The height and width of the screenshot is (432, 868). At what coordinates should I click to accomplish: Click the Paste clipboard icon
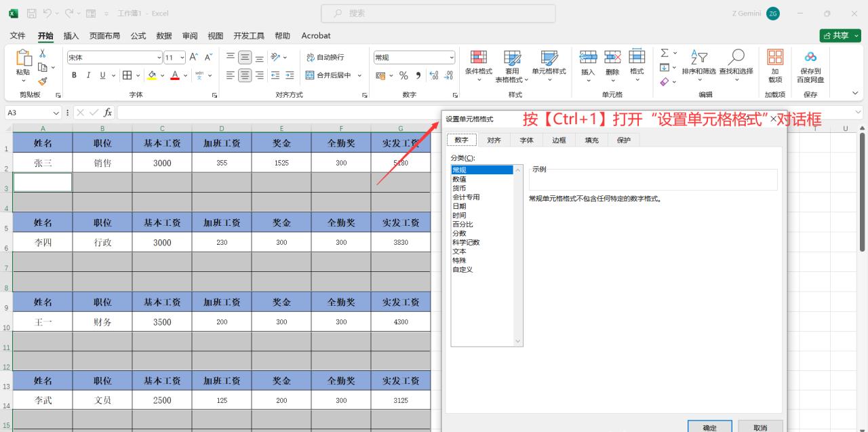coord(23,58)
